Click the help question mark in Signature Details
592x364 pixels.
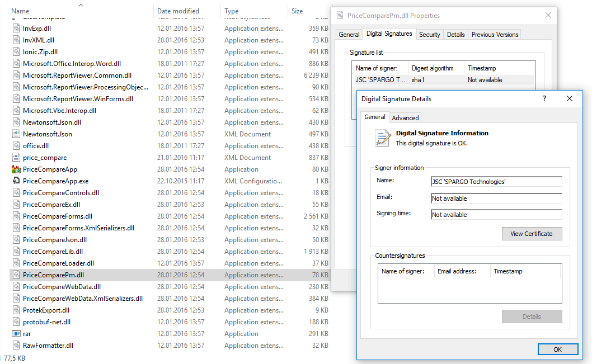pyautogui.click(x=544, y=98)
